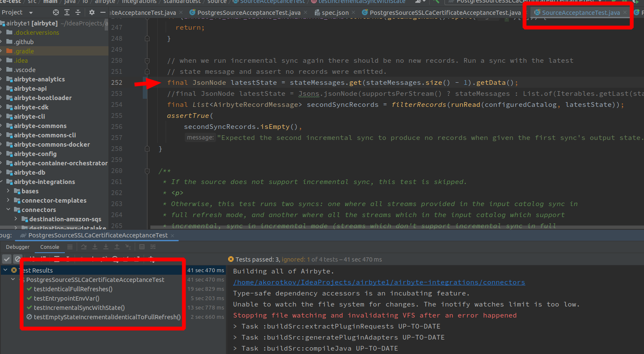Screen dimensions: 644x354
Task: Open Evaluate Expression calculator icon
Action: tap(142, 247)
